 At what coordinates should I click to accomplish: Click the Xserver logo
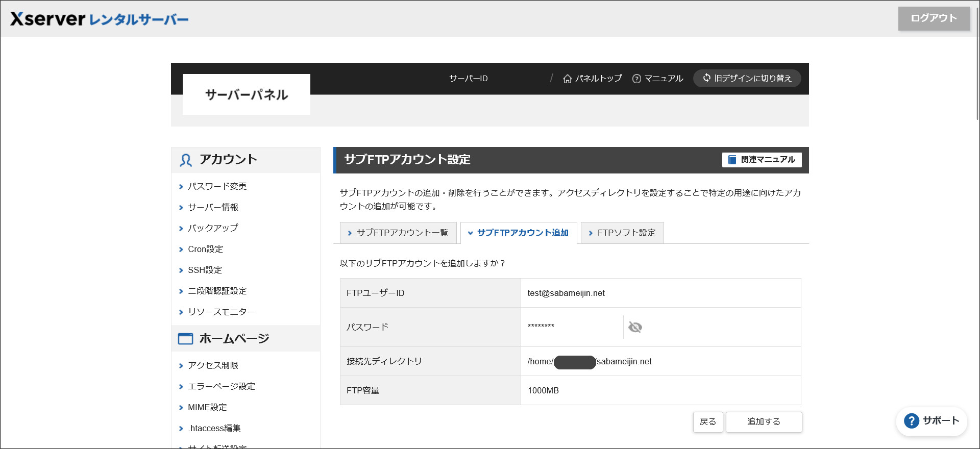click(100, 19)
